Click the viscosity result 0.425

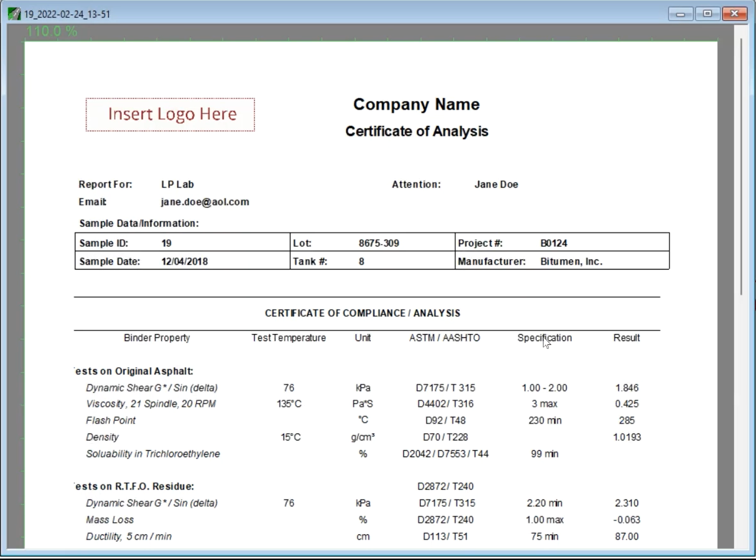(x=627, y=404)
